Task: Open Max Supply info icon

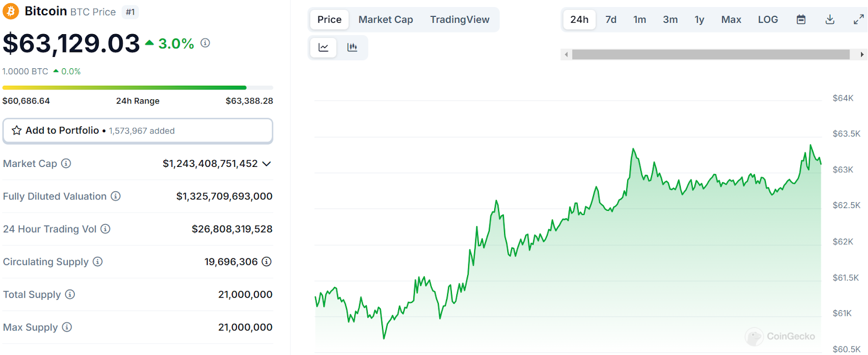Action: [67, 327]
